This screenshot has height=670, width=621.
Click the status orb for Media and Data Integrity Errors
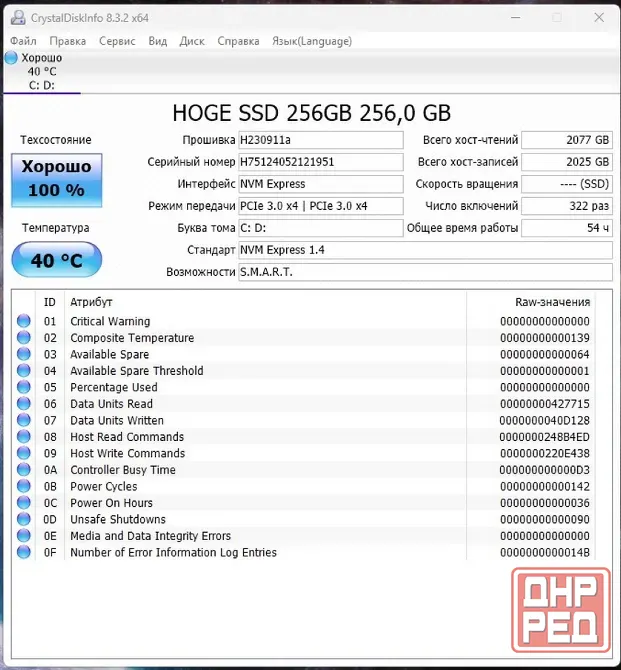[24, 536]
